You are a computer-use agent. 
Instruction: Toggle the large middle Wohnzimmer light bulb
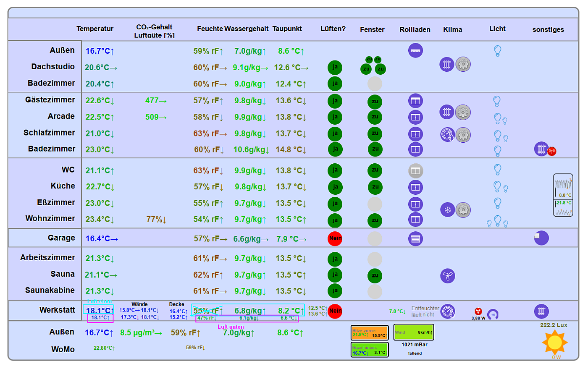498,221
